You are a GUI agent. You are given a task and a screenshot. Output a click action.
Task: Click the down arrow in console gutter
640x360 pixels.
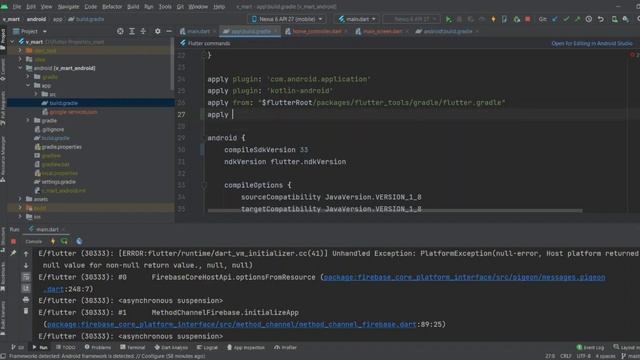click(26, 265)
